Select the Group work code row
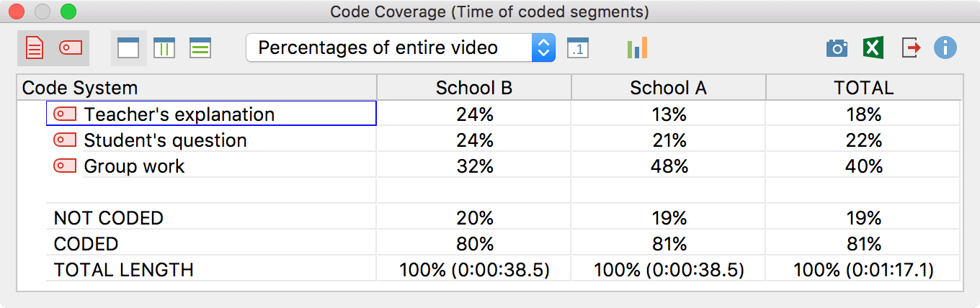 tap(211, 166)
